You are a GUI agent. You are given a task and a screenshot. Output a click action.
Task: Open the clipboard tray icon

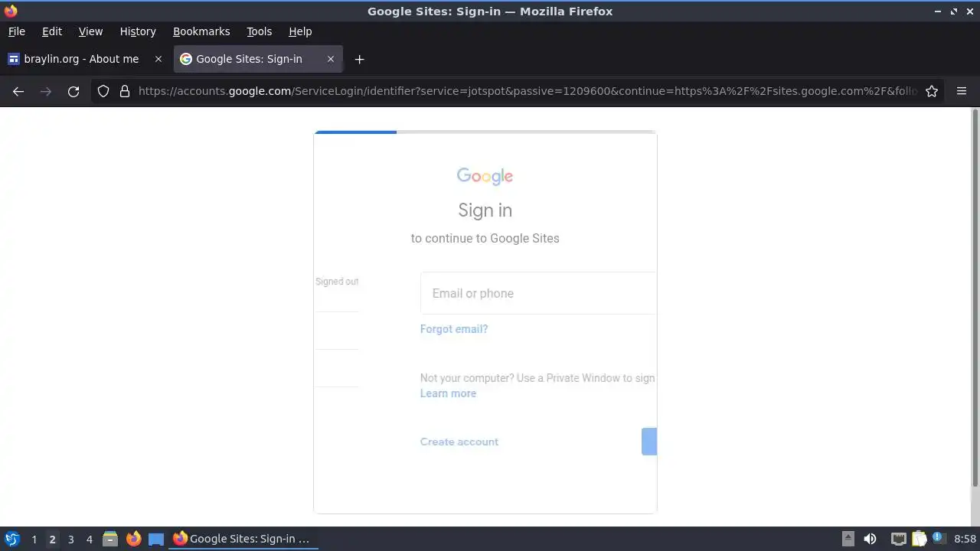click(919, 539)
